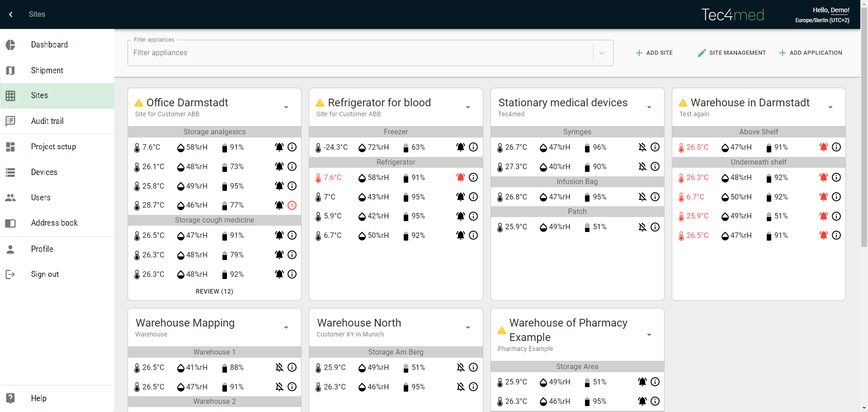Image resolution: width=868 pixels, height=412 pixels.
Task: Go to Audit trail in the sidebar
Action: click(x=47, y=121)
